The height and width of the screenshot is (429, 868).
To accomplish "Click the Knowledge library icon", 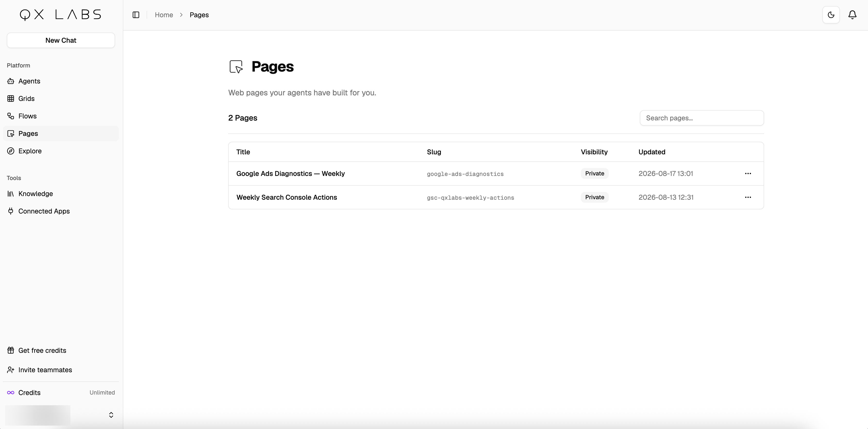I will [11, 194].
